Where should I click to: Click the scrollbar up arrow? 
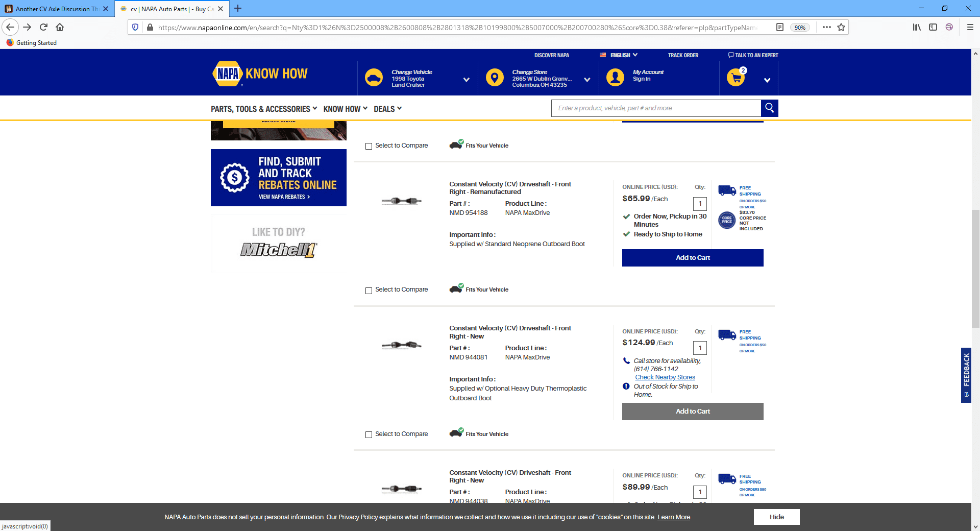click(975, 53)
